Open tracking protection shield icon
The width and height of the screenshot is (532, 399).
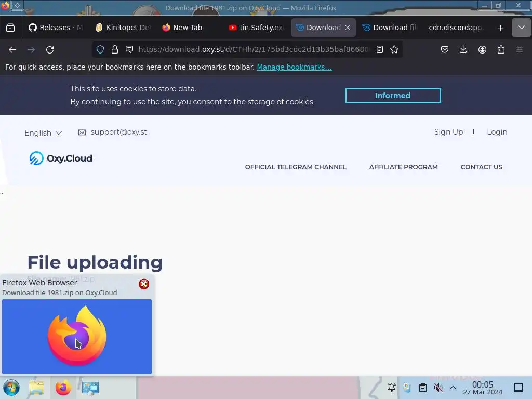click(x=100, y=49)
